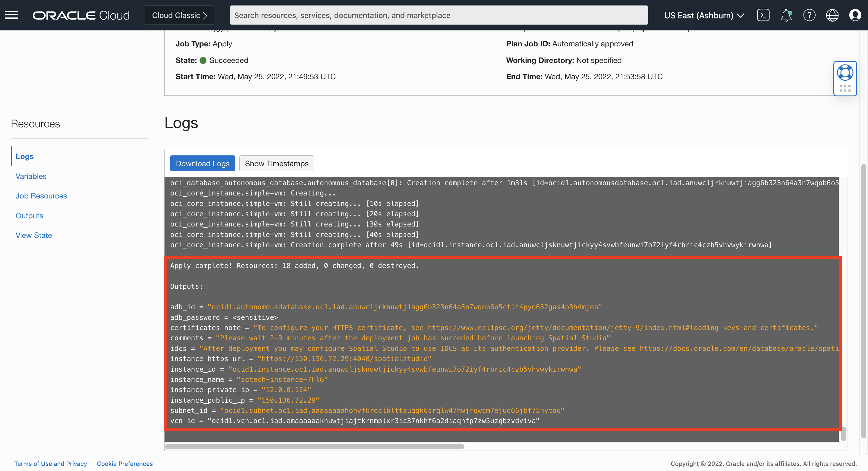Change language with the globe icon
This screenshot has width=868, height=471.
pyautogui.click(x=832, y=15)
